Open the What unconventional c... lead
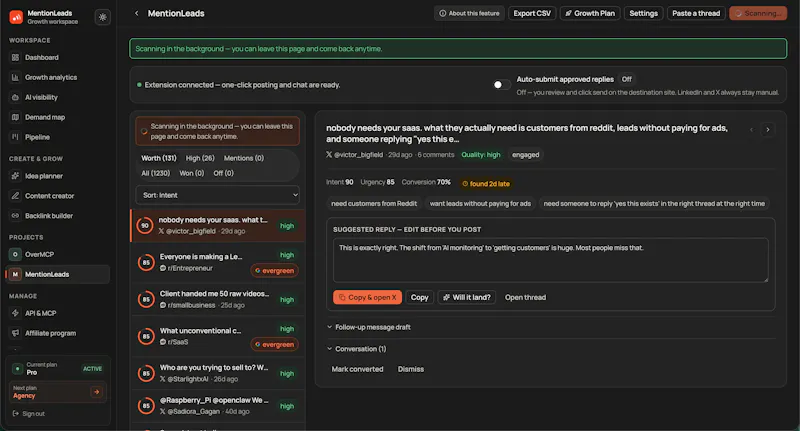Viewport: 800px width, 431px height. pos(218,337)
